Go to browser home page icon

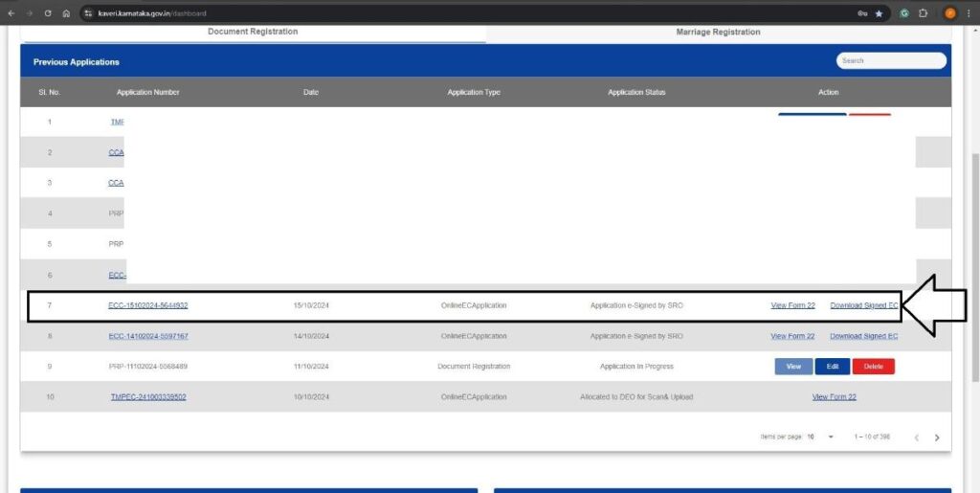66,13
